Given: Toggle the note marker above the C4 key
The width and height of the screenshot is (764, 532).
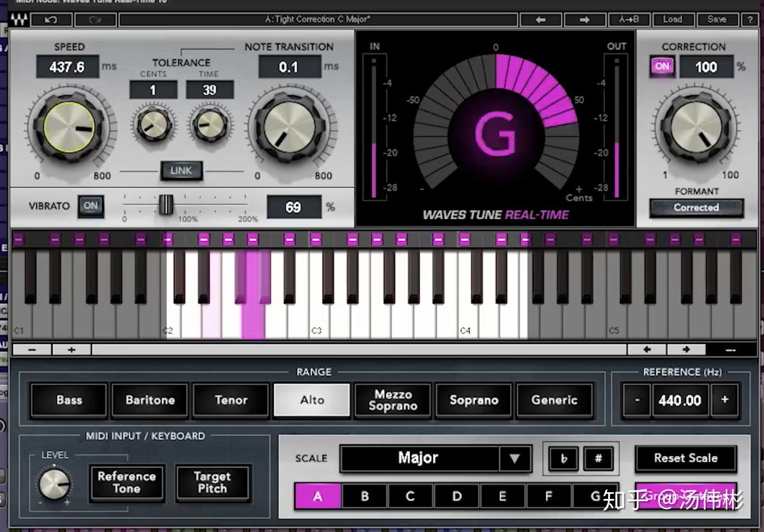Looking at the screenshot, I should pos(465,239).
